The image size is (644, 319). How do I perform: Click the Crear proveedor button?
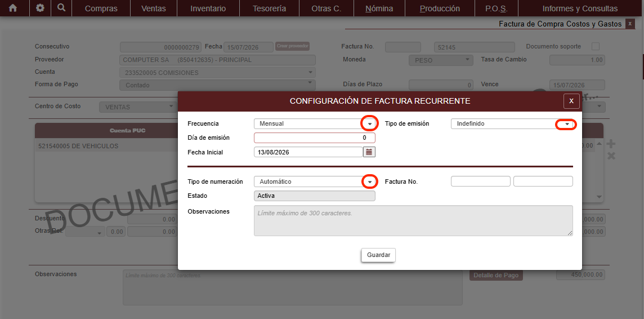292,46
